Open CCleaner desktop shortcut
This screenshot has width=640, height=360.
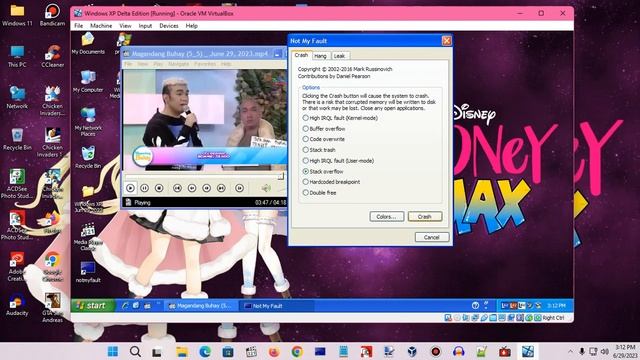point(52,56)
